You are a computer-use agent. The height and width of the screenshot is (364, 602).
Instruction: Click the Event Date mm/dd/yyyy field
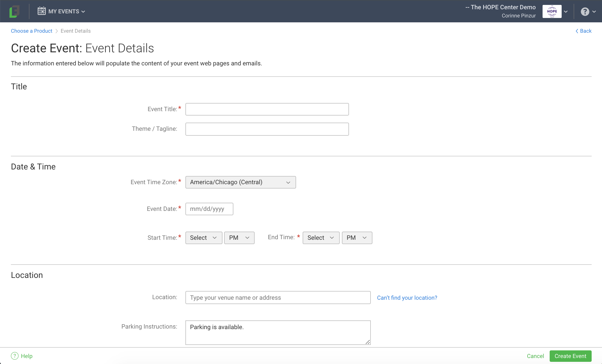tap(209, 209)
